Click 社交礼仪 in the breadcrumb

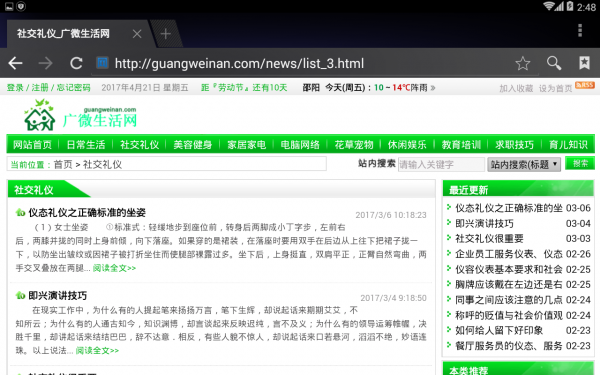pos(102,165)
